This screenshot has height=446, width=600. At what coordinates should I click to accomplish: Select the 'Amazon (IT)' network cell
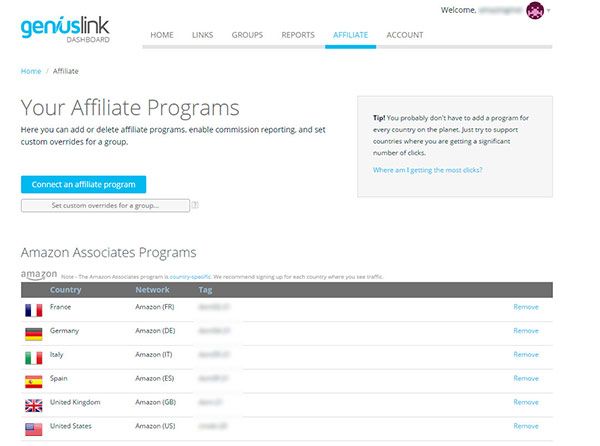coord(153,355)
